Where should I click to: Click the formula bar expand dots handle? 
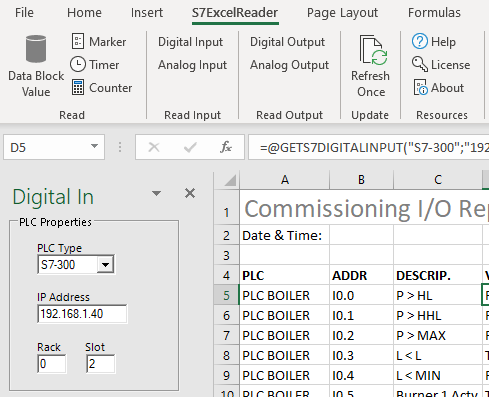point(120,147)
